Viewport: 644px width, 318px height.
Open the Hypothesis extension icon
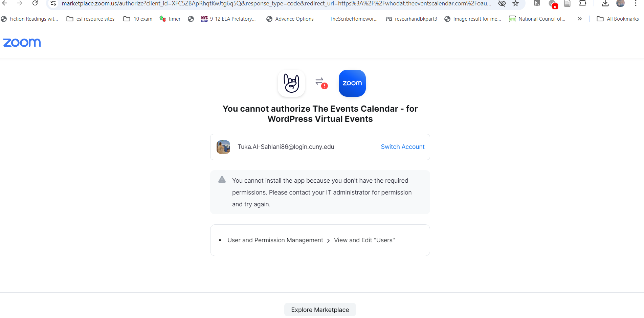point(537,3)
